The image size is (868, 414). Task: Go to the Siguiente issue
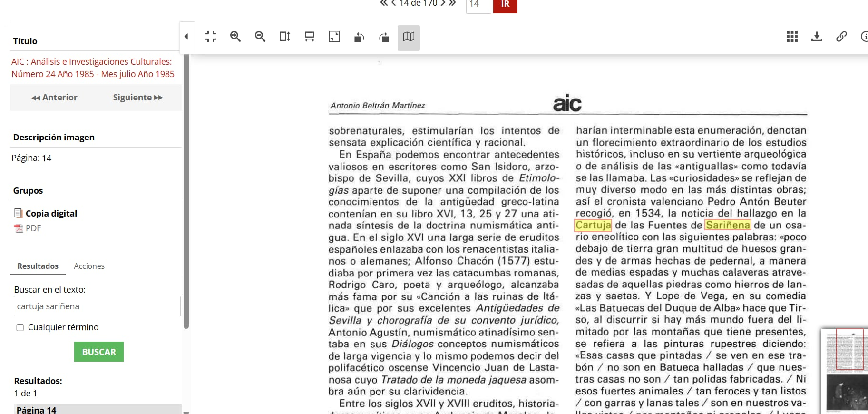[x=137, y=98]
